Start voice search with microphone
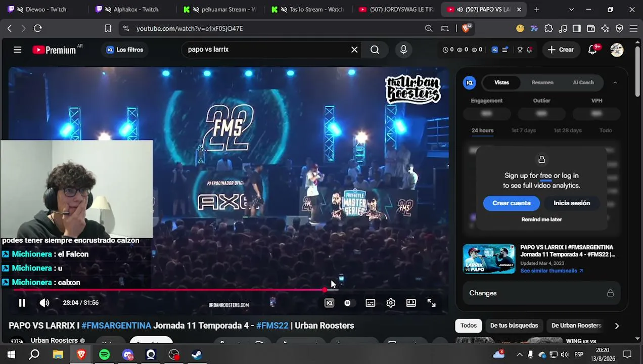643x364 pixels. click(403, 50)
